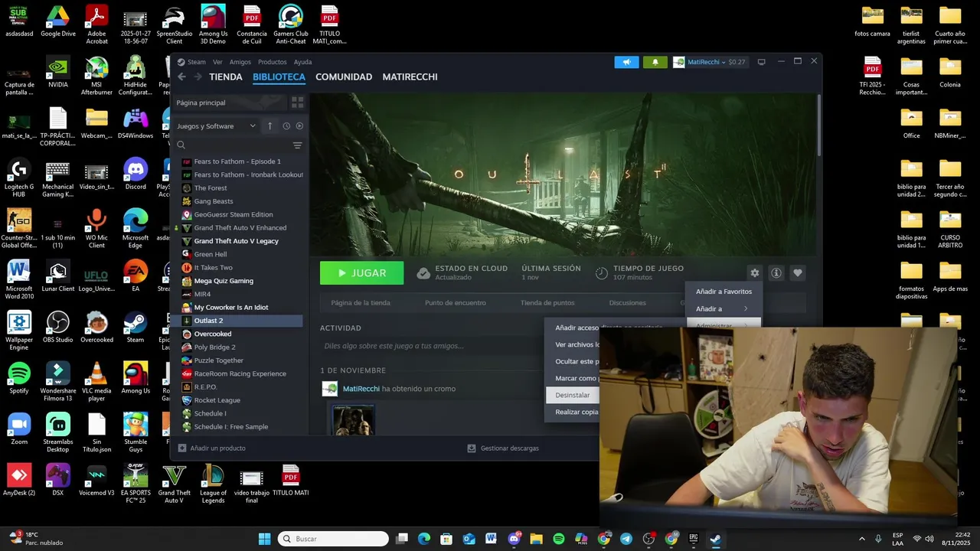
Task: Open the collections grid view icon
Action: click(x=298, y=103)
